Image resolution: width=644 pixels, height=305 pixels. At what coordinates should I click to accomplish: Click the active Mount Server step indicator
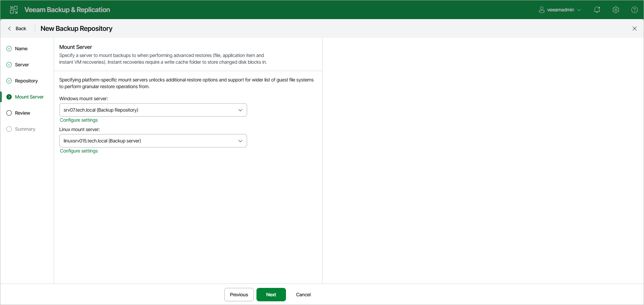coord(9,97)
